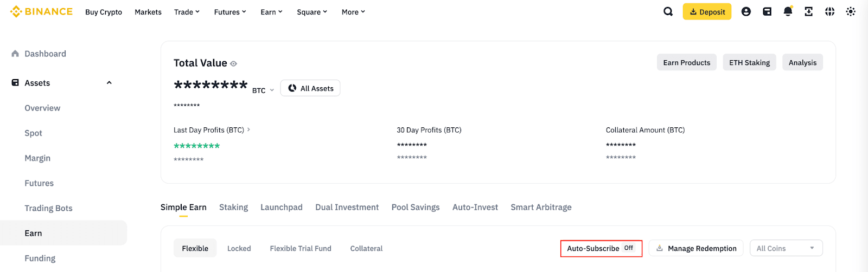The image size is (868, 272).
Task: Toggle Auto-Subscribe on
Action: [628, 248]
